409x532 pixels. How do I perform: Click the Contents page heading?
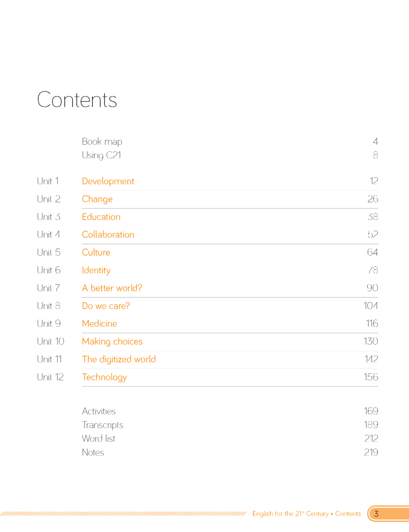[77, 100]
